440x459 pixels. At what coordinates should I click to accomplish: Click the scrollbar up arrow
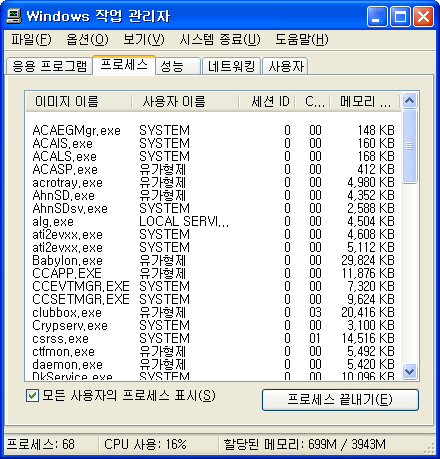coord(409,100)
